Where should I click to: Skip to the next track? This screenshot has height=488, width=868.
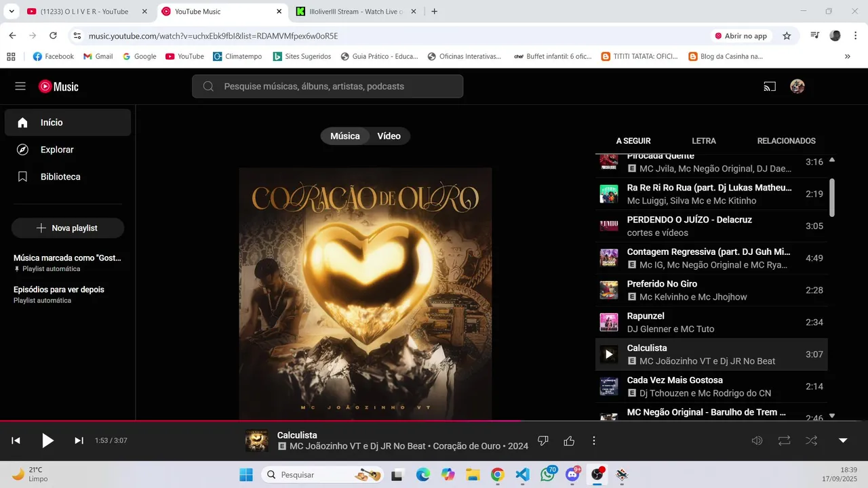79,441
